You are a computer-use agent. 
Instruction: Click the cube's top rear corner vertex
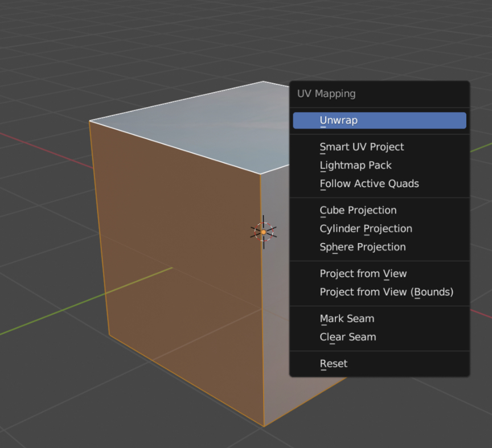[x=263, y=81]
